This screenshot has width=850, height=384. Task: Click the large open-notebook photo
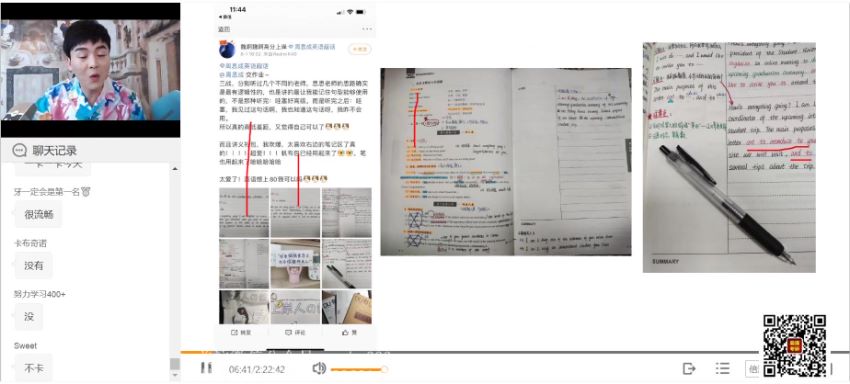[506, 162]
